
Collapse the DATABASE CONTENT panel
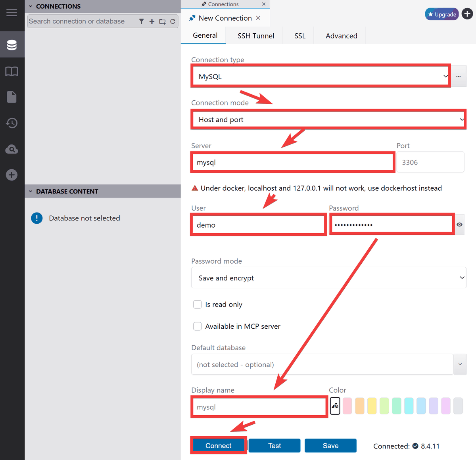click(x=31, y=191)
